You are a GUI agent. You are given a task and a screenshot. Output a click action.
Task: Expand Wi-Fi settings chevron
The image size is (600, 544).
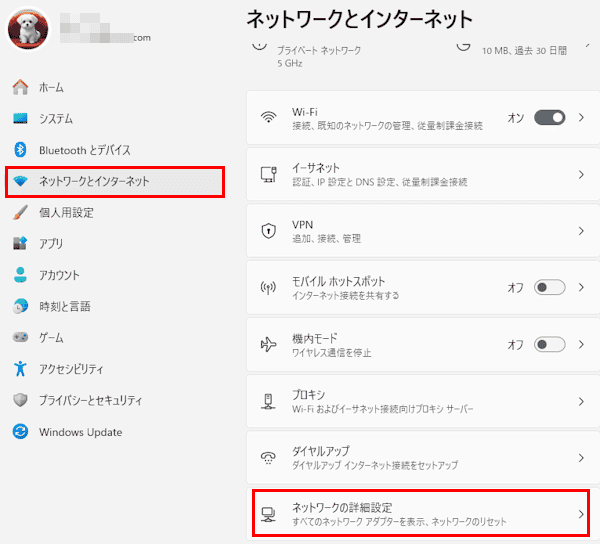click(581, 117)
